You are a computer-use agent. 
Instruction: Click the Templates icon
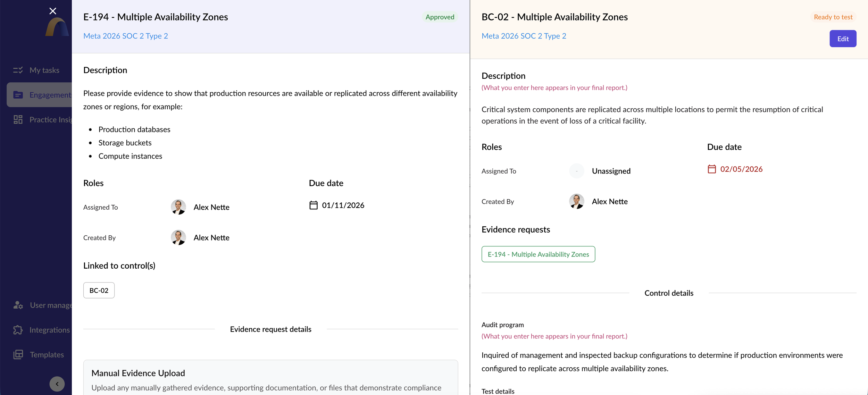[x=18, y=354]
